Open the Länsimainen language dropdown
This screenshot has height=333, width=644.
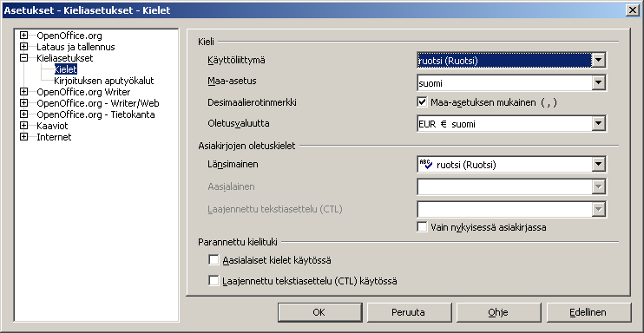[599, 165]
